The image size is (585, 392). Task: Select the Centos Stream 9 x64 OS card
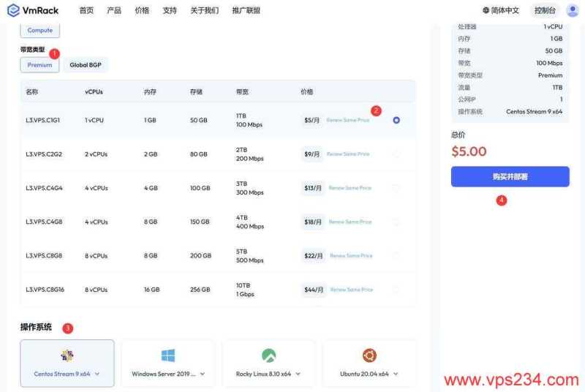click(67, 363)
